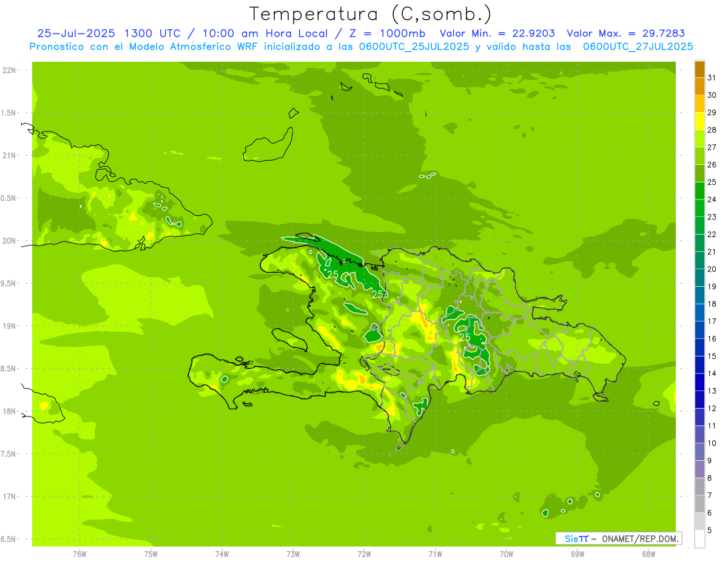
Task: Click the legend value "28"
Action: 712,130
